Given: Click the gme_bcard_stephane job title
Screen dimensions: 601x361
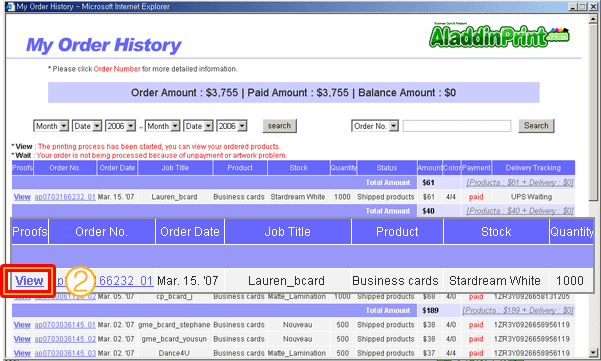Looking at the screenshot, I should 174,325.
